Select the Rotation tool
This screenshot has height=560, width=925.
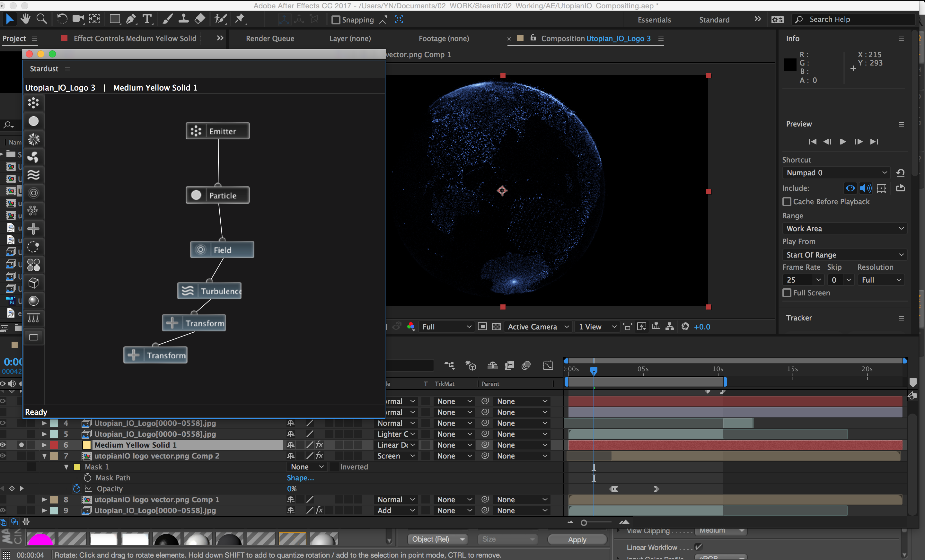point(62,19)
